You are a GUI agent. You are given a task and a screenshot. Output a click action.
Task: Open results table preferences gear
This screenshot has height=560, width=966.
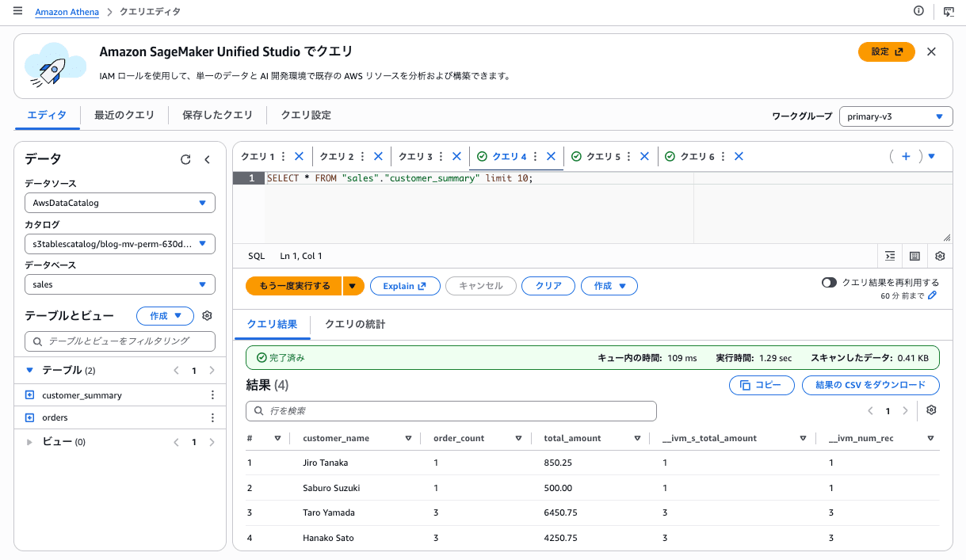(x=931, y=410)
